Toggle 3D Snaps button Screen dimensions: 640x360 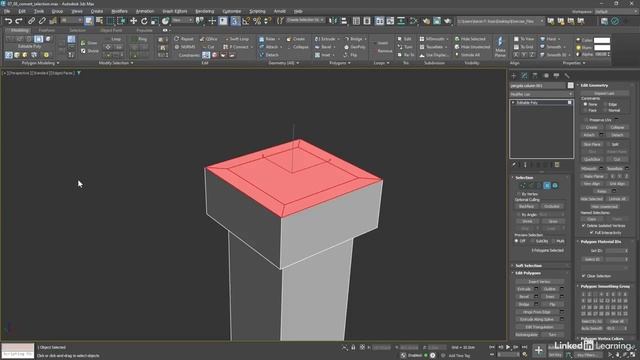point(236,21)
